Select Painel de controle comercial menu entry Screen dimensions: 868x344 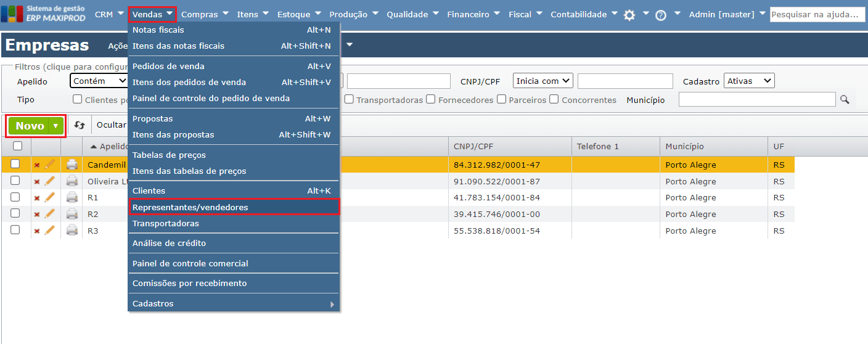coord(234,263)
